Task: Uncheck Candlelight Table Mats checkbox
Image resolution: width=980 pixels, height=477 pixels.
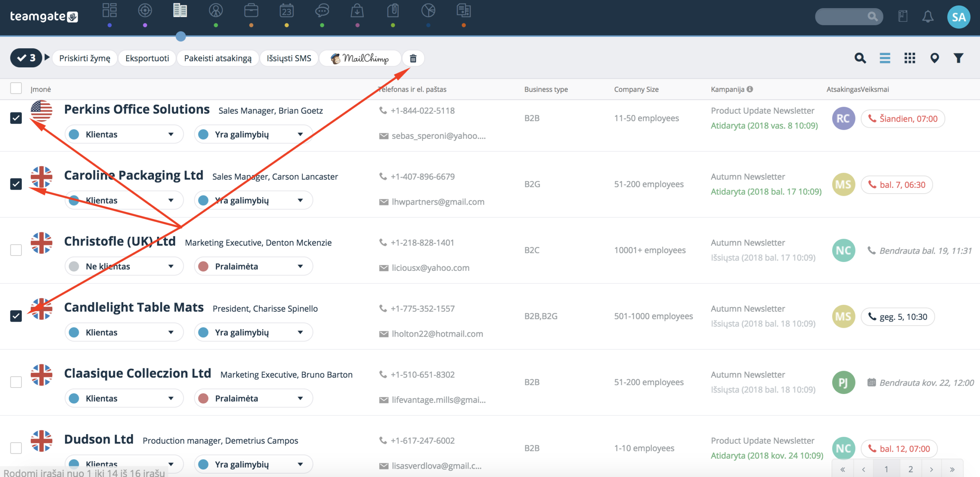Action: point(16,316)
